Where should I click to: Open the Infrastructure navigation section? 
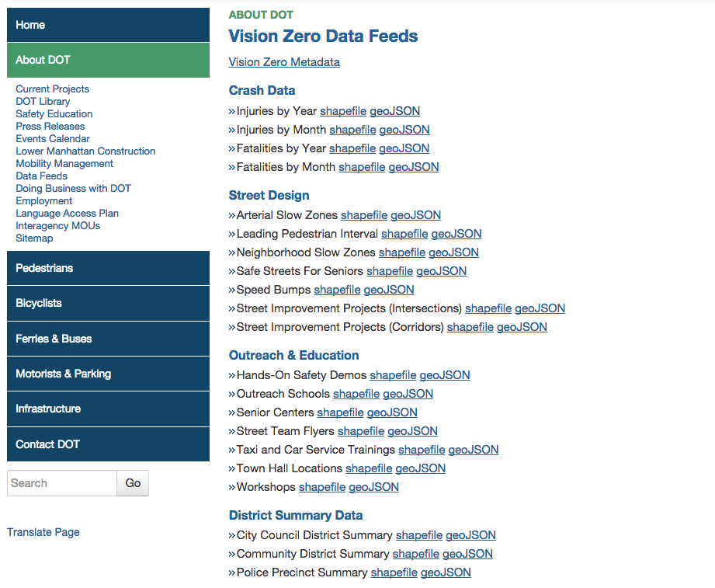tap(108, 409)
